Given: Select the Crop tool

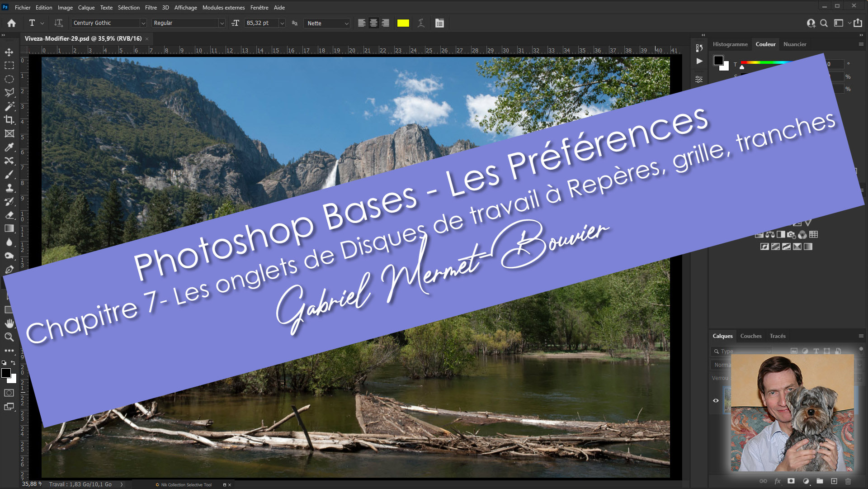Looking at the screenshot, I should (9, 120).
